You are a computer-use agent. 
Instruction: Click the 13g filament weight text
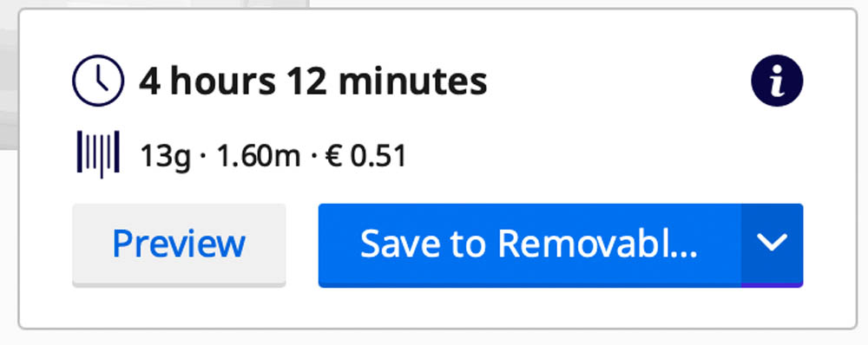165,157
